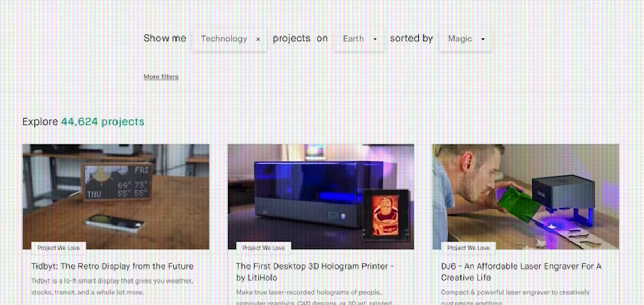Screen dimensions: 644x305
Task: Click Project We Love badge on Hologram Printer
Action: click(x=264, y=248)
